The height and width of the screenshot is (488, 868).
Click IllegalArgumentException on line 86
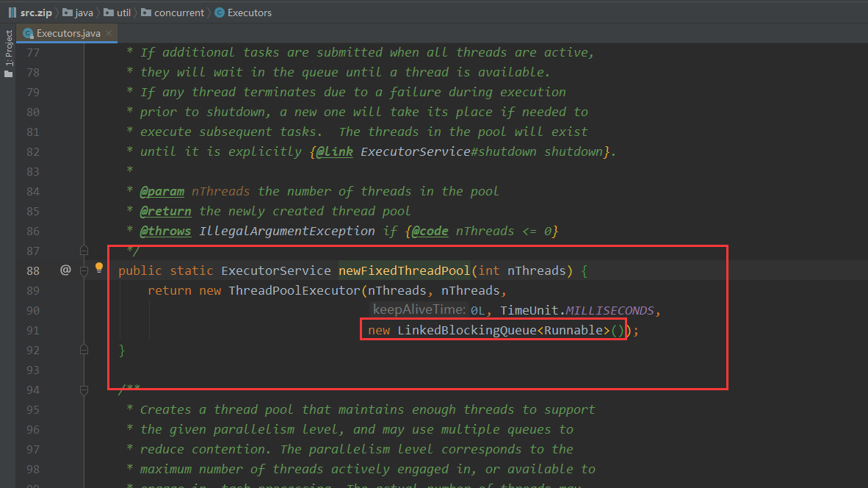[286, 231]
